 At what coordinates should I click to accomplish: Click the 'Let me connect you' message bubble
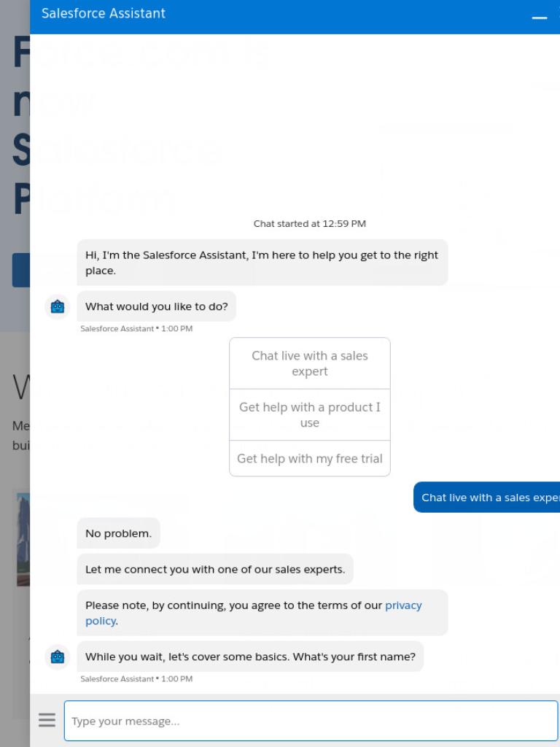(215, 569)
